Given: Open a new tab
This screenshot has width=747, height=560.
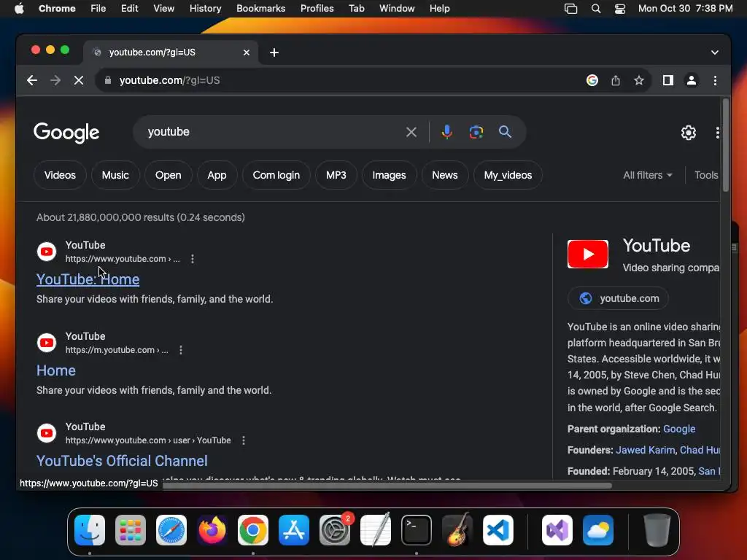Looking at the screenshot, I should [274, 52].
